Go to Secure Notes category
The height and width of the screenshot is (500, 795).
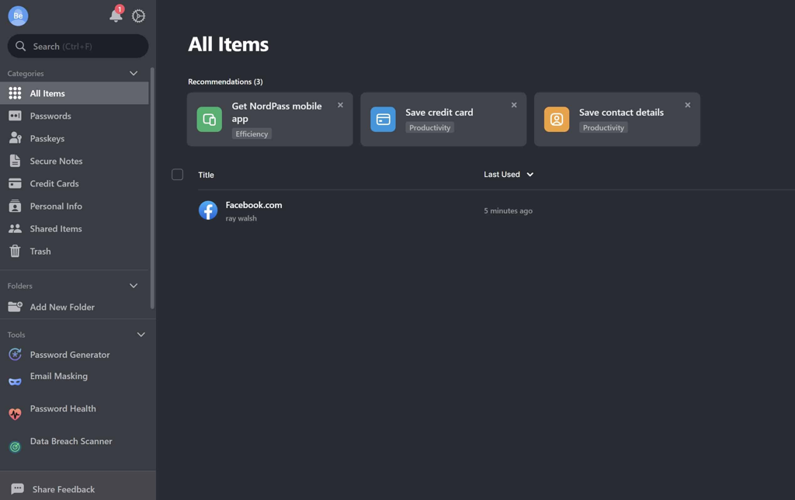[x=56, y=161]
